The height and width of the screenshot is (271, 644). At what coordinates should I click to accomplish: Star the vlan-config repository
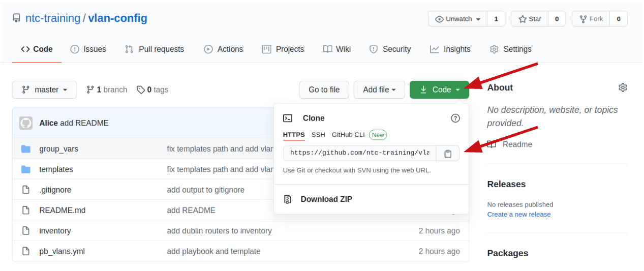point(530,19)
